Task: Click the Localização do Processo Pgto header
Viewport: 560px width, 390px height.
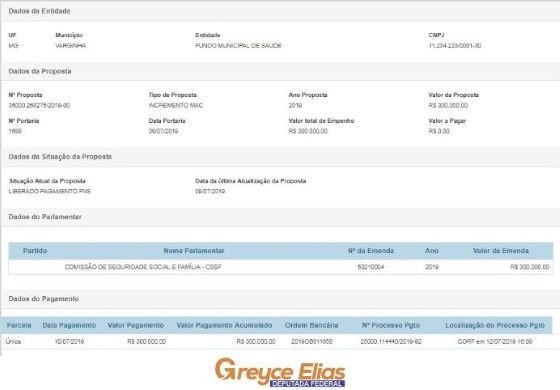Action: pos(495,325)
